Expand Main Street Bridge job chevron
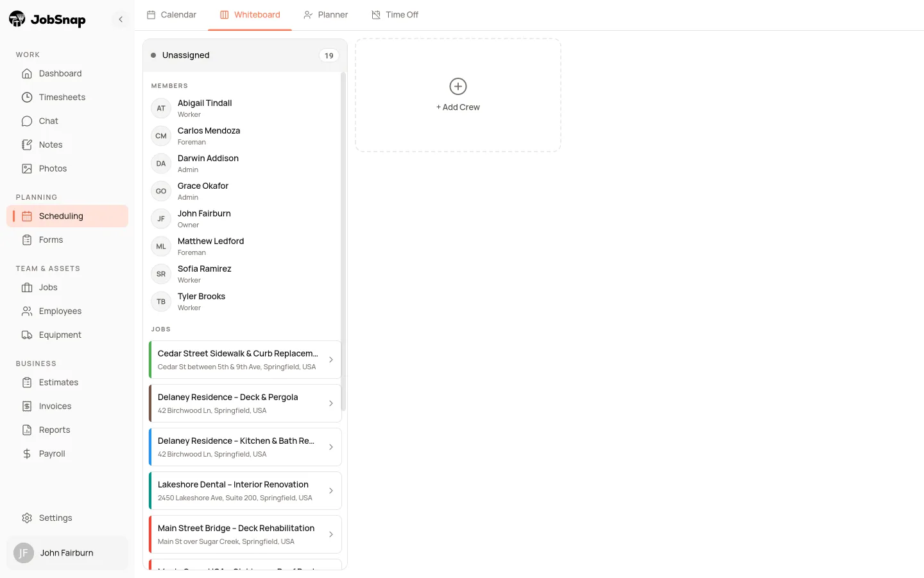 coord(331,534)
